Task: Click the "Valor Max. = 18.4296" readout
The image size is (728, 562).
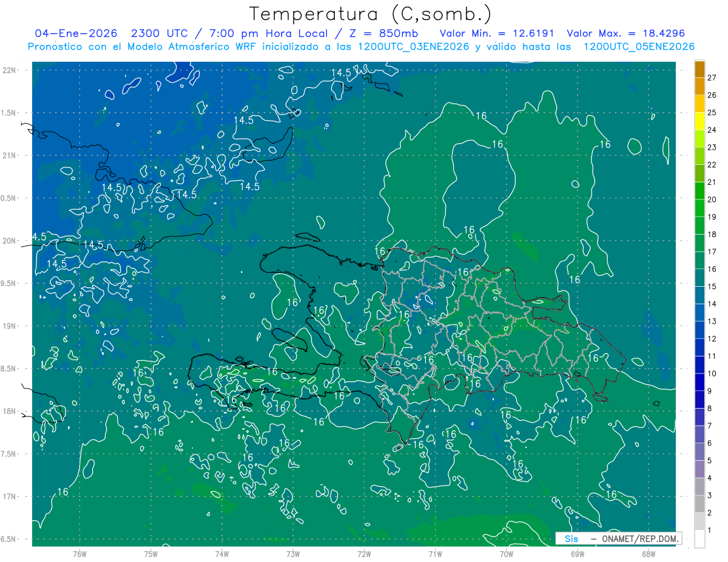Action: 626,33
